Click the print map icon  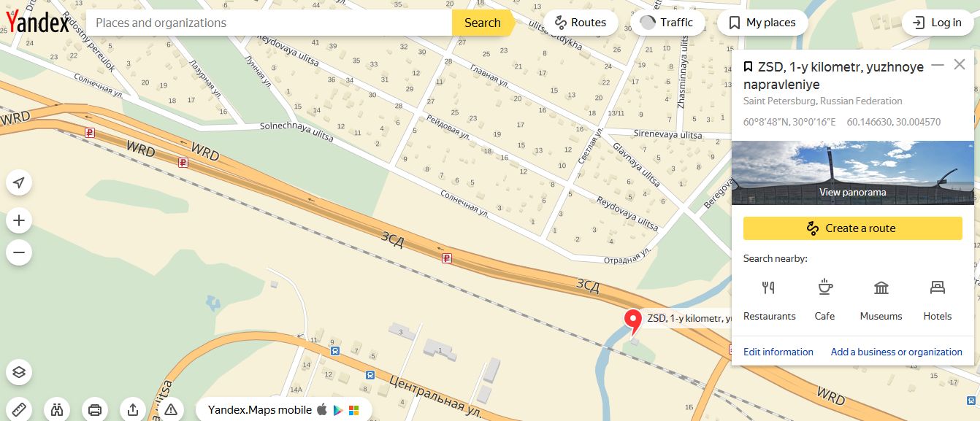[x=95, y=409]
